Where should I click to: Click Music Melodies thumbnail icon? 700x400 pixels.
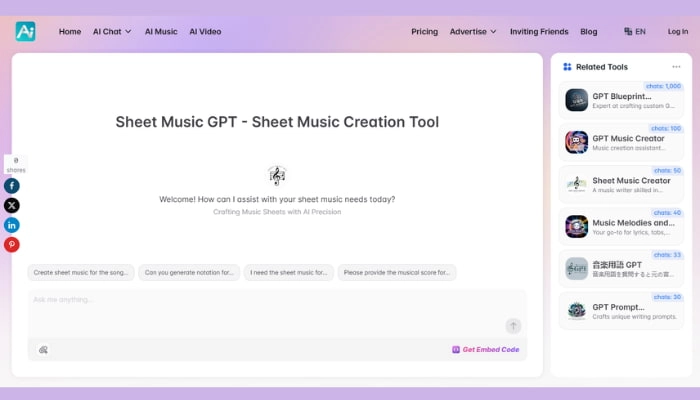coord(576,226)
